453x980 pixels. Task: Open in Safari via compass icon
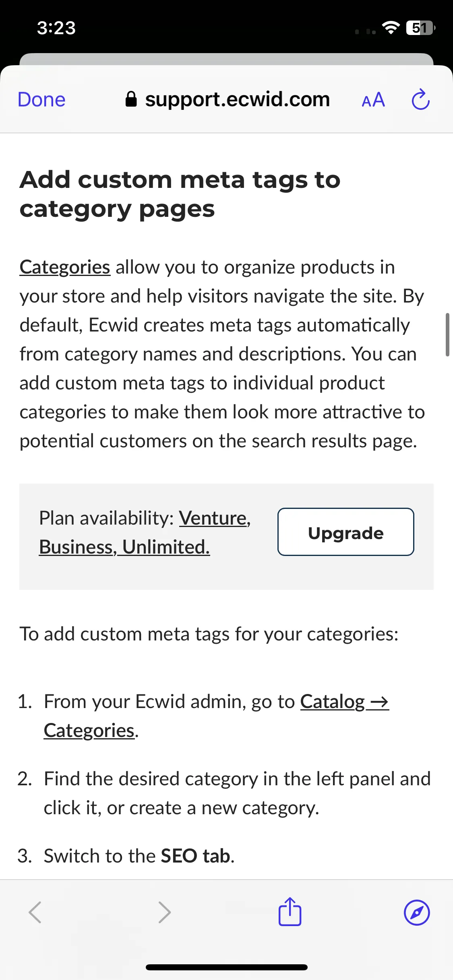pyautogui.click(x=417, y=912)
